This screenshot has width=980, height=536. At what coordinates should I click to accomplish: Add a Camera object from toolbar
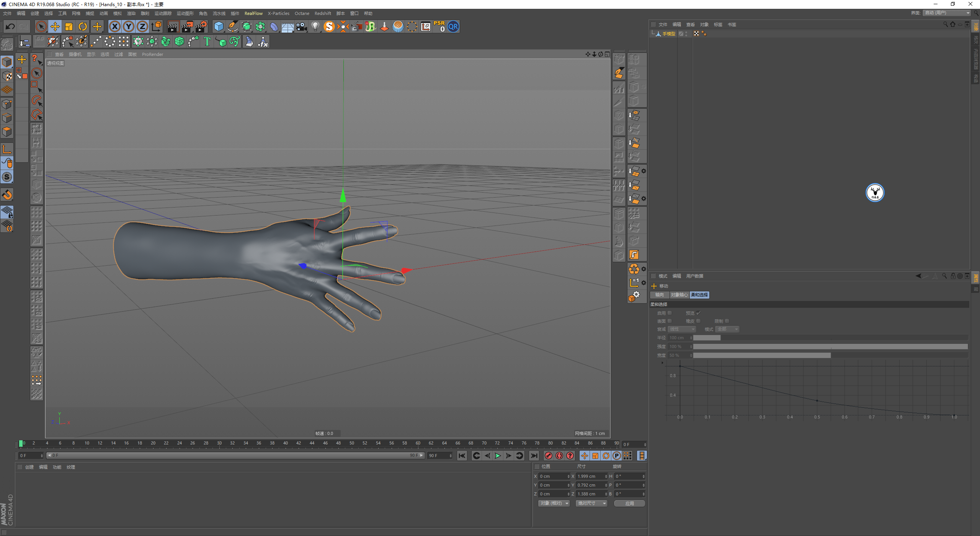[301, 26]
